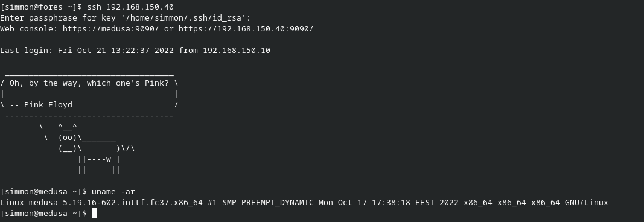Click the cowsay quote text about Pink

coord(88,83)
